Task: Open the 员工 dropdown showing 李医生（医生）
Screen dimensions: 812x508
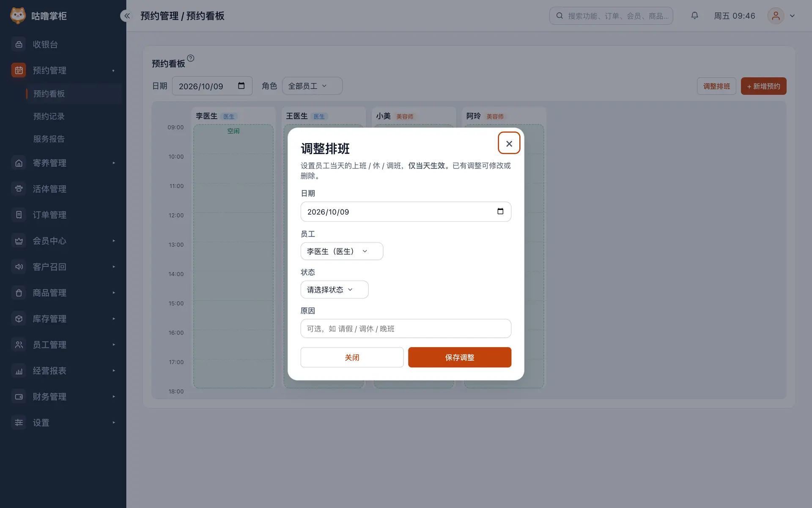Action: point(342,251)
